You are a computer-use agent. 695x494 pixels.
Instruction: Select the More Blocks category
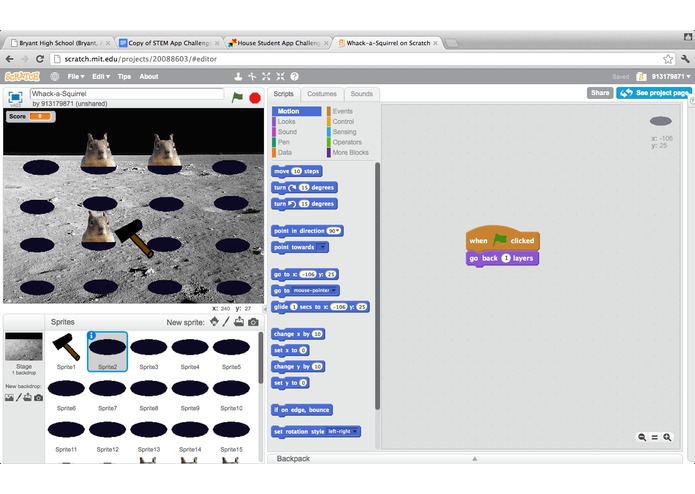point(350,152)
